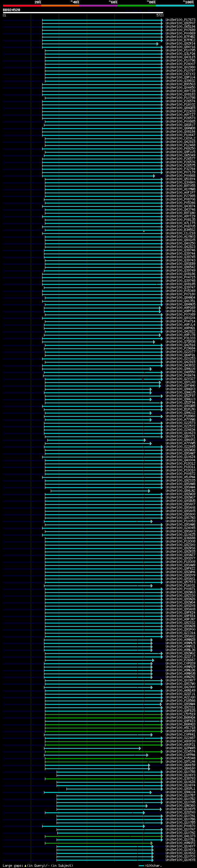Click the red 20% identity legend segment

click(22, 6)
